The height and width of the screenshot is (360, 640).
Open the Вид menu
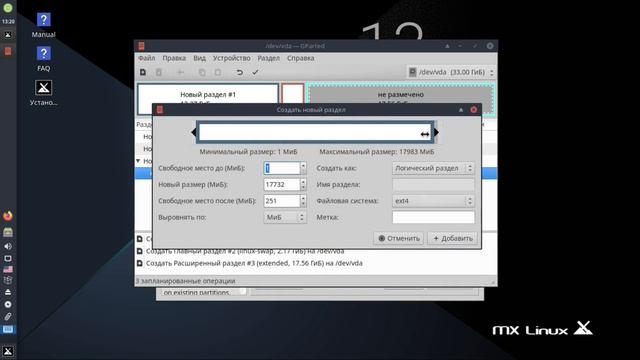[x=199, y=58]
